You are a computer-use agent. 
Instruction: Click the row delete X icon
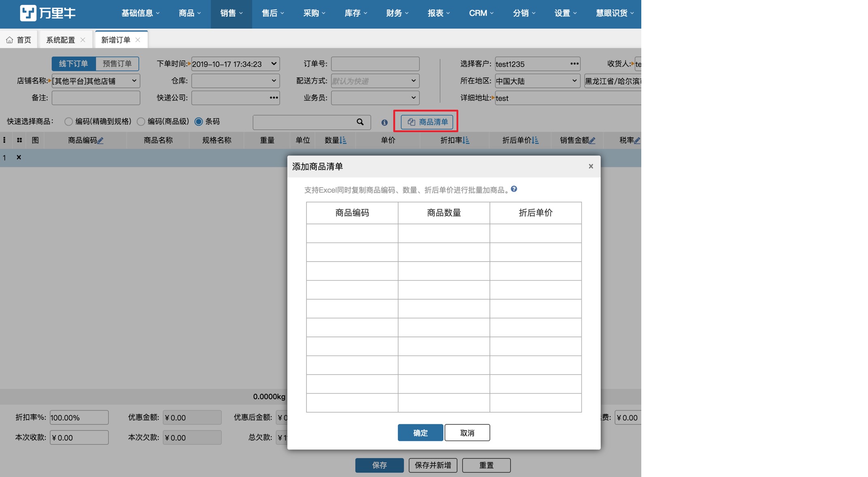point(19,157)
